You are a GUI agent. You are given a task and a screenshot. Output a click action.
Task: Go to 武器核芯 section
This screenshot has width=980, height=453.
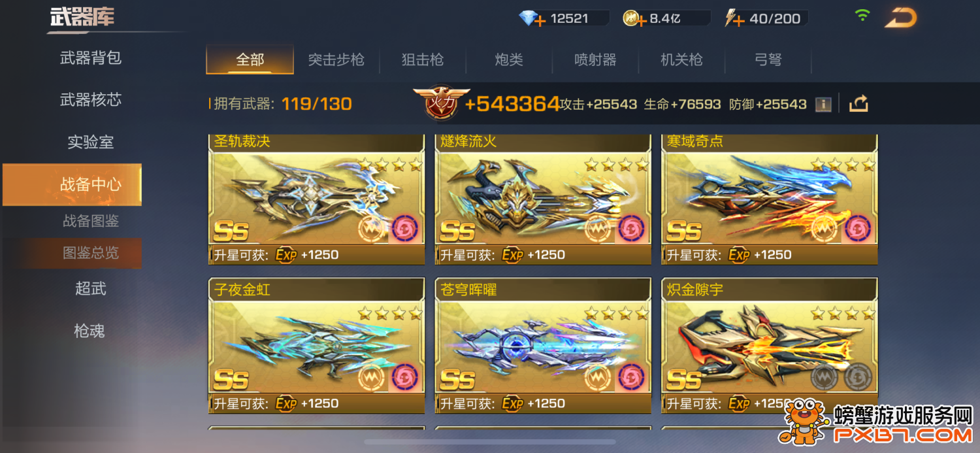pyautogui.click(x=91, y=100)
